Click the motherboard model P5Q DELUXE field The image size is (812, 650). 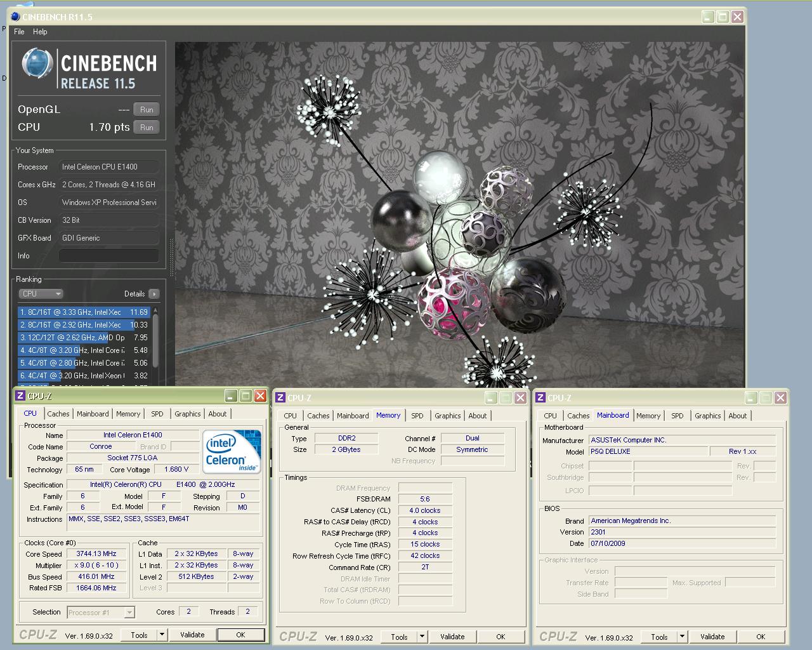pyautogui.click(x=648, y=451)
